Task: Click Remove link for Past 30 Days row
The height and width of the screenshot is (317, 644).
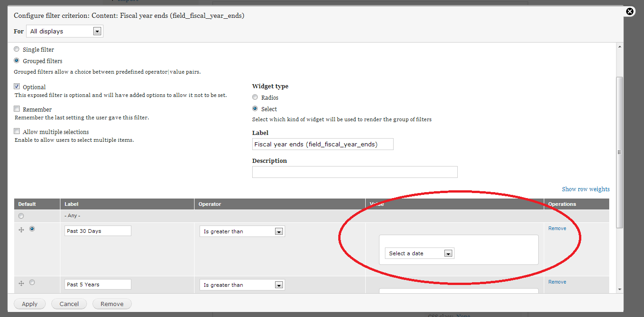Action: tap(557, 228)
